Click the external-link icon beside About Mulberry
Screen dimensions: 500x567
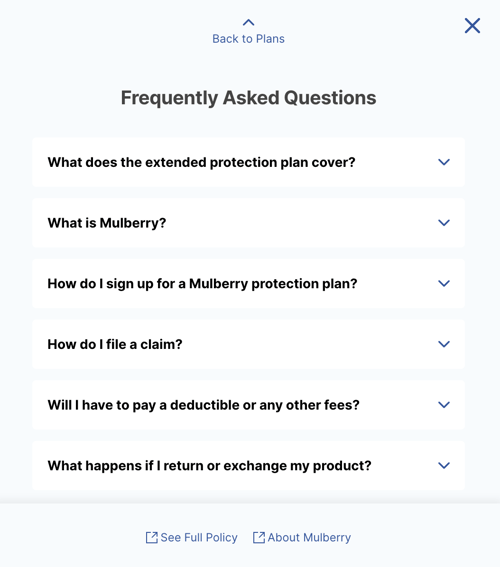[x=258, y=537]
